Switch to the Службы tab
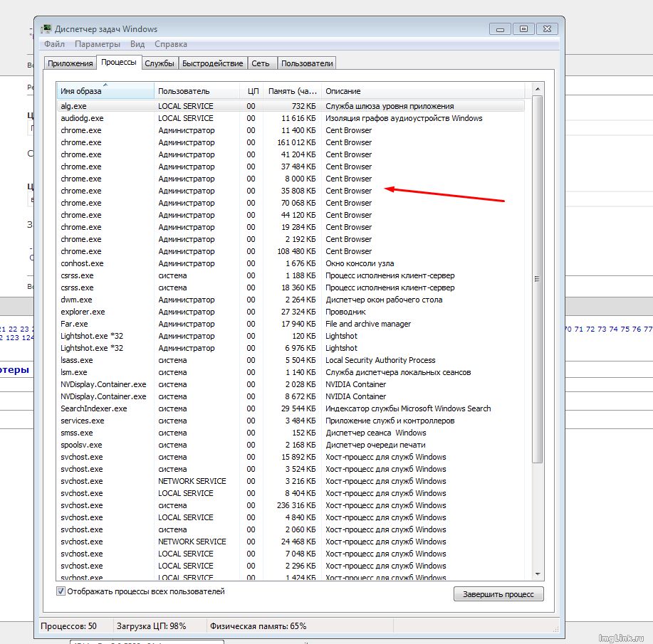The image size is (653, 644). tap(160, 63)
